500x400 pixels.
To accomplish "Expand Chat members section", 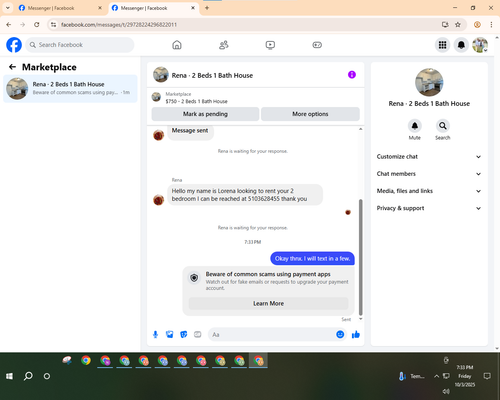I will click(429, 174).
